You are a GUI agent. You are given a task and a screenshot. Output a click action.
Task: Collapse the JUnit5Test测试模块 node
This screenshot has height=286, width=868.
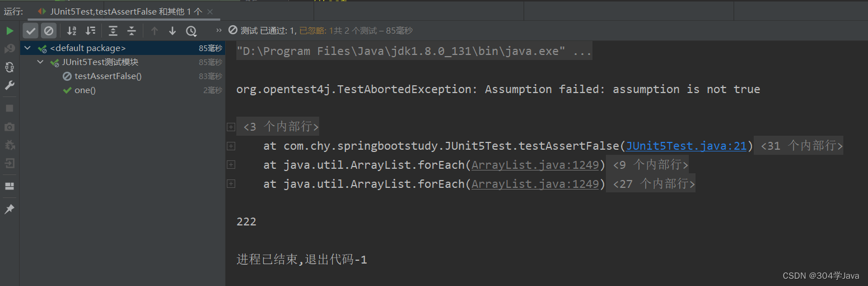point(40,62)
